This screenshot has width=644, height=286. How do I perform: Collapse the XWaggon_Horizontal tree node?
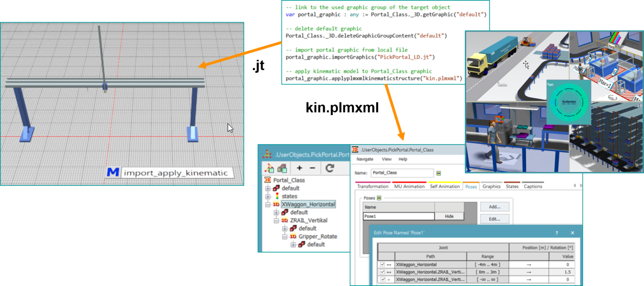click(268, 204)
